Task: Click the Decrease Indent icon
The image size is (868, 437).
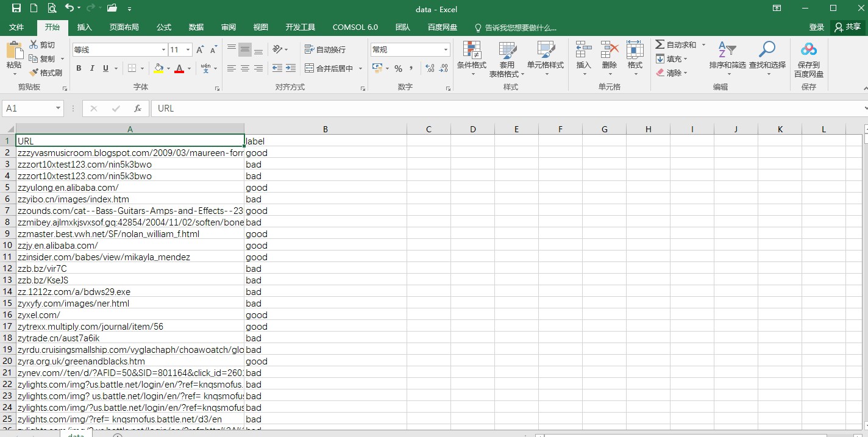Action: pos(277,68)
